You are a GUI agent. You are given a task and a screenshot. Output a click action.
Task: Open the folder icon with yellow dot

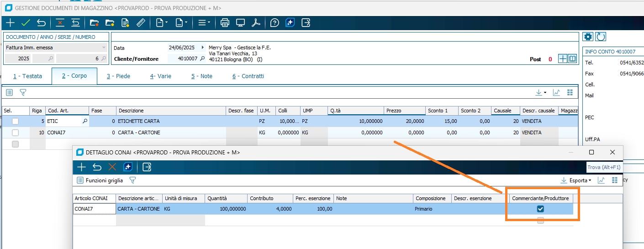pyautogui.click(x=110, y=22)
